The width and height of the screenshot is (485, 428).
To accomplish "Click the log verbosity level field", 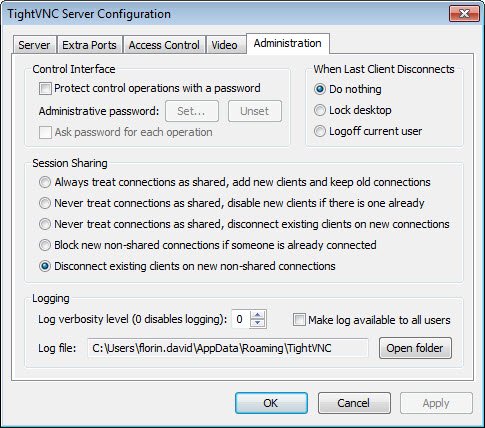I will point(241,319).
